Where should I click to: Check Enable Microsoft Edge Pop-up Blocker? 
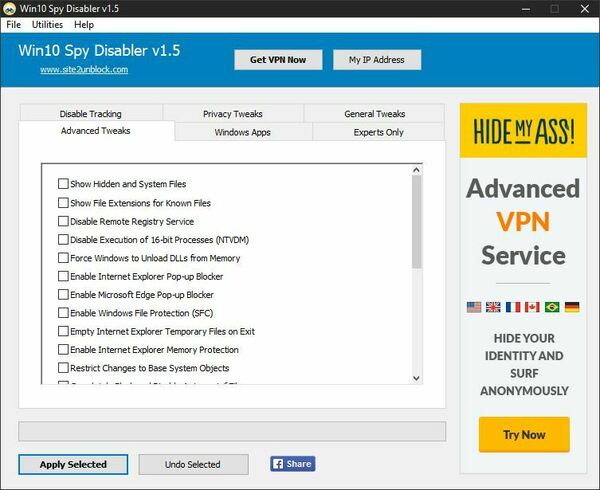(x=63, y=295)
